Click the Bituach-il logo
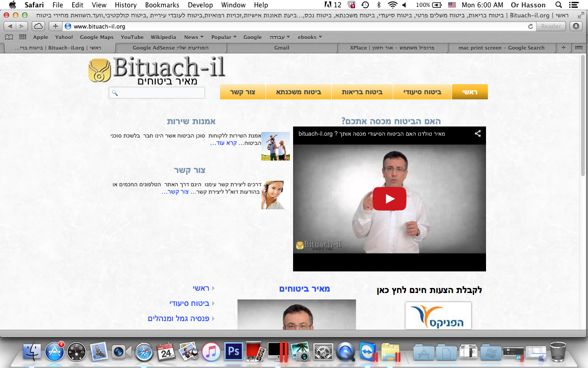This screenshot has height=368, width=588. coord(156,71)
